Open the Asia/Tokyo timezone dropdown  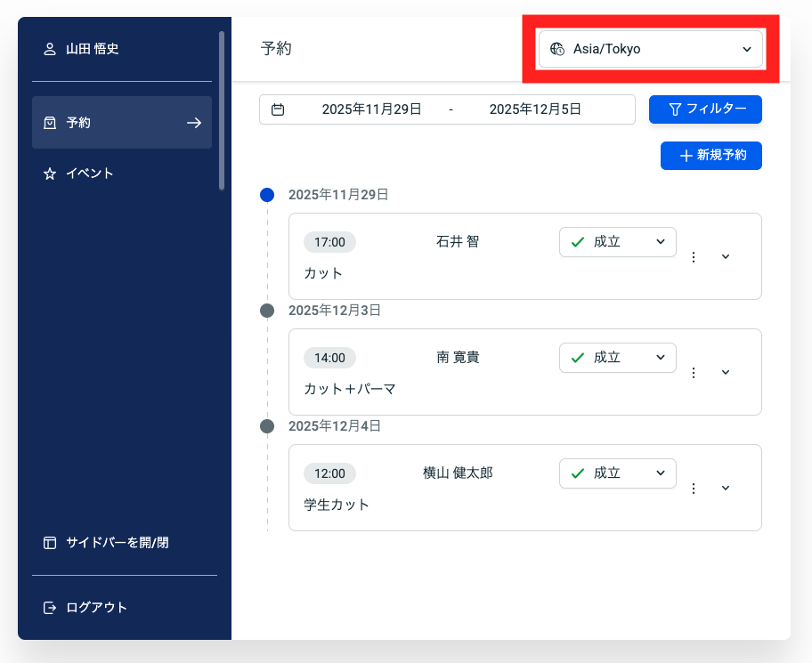pos(650,49)
